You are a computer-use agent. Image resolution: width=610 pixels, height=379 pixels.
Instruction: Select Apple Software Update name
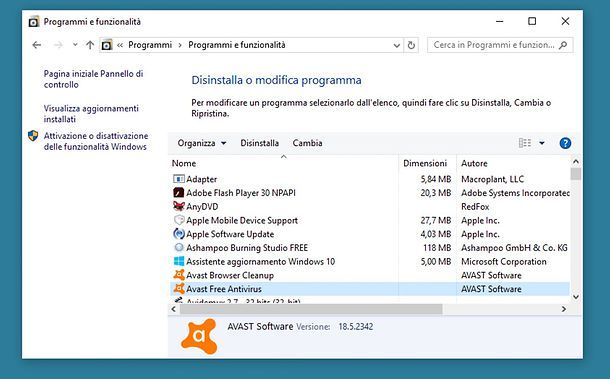(230, 234)
